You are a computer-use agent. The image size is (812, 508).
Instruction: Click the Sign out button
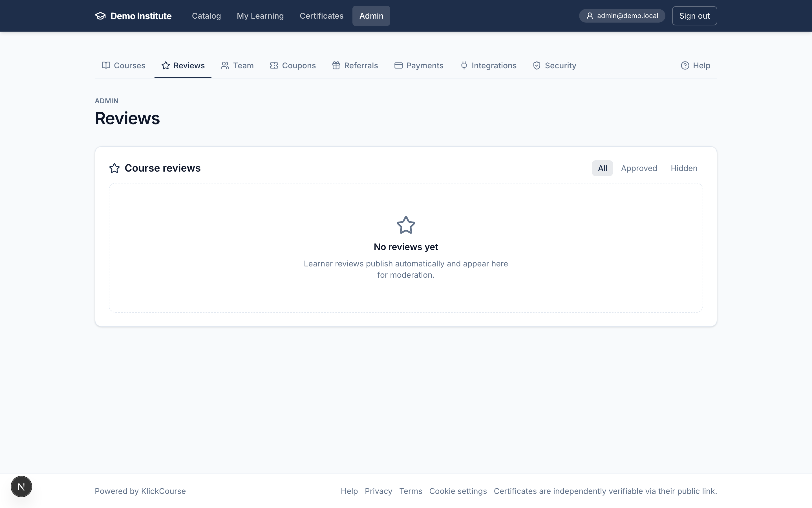694,16
